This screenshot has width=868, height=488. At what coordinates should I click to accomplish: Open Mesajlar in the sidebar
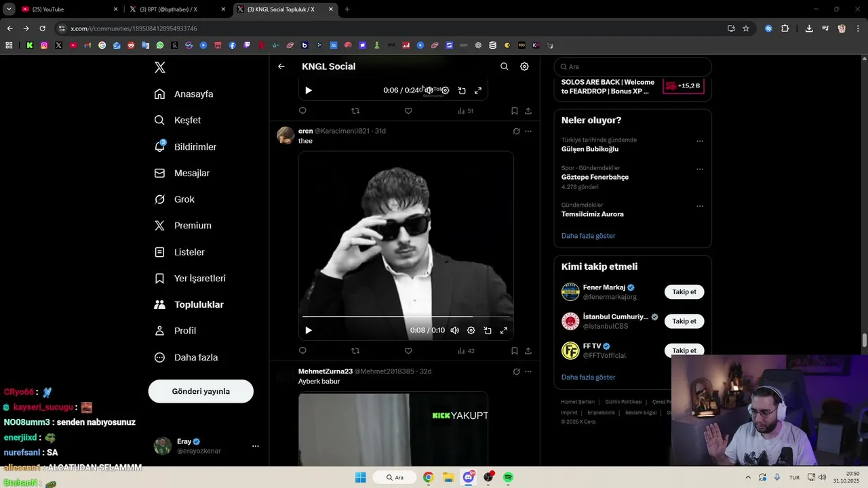[x=182, y=173]
